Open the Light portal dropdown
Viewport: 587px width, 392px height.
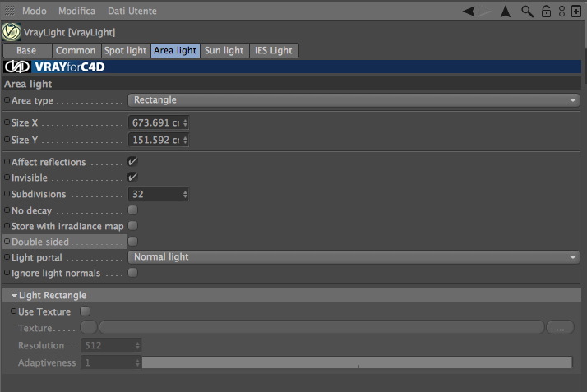coord(354,257)
